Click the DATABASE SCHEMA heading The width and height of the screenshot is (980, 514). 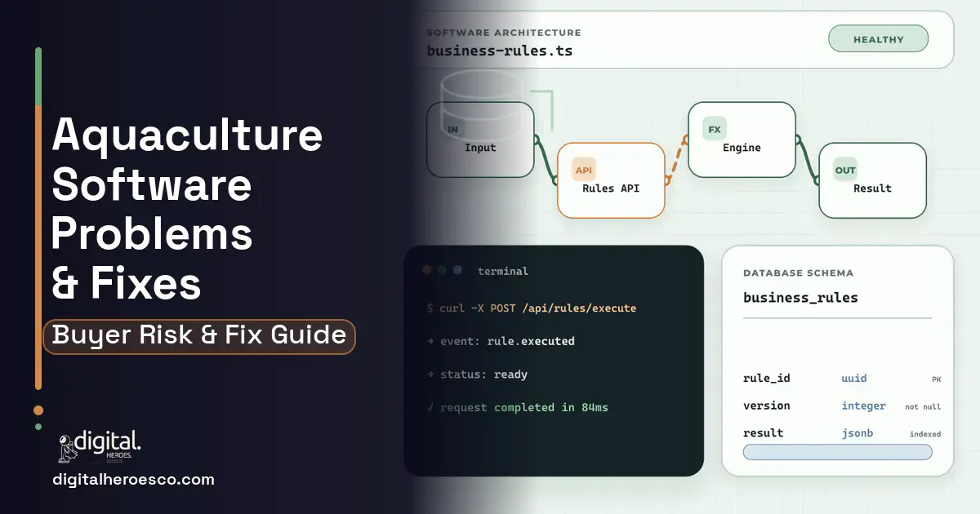798,273
